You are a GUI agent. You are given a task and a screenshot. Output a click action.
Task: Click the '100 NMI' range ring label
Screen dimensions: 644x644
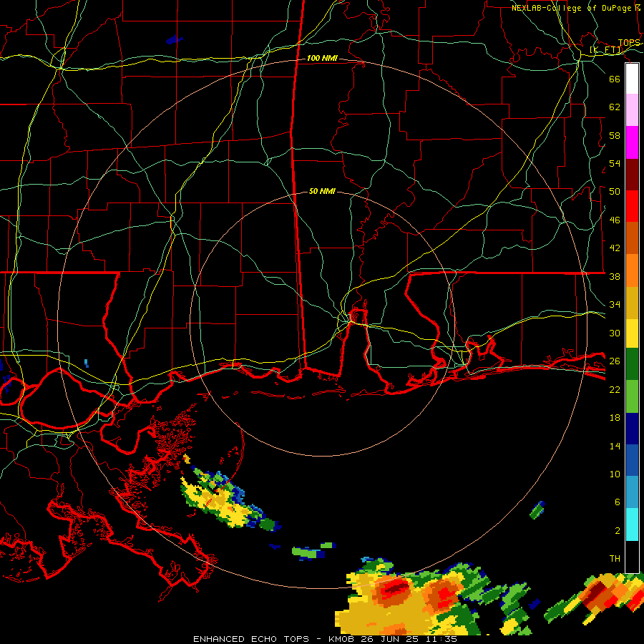click(x=322, y=59)
